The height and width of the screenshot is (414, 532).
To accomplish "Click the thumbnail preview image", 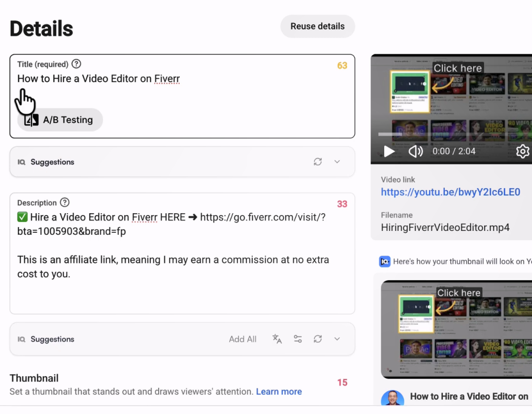I will pyautogui.click(x=456, y=329).
